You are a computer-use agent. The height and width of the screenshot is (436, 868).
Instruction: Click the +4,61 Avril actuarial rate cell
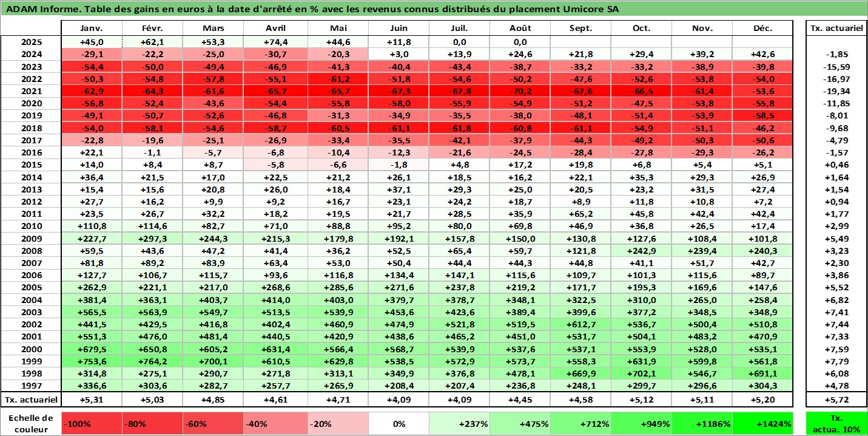pos(275,399)
